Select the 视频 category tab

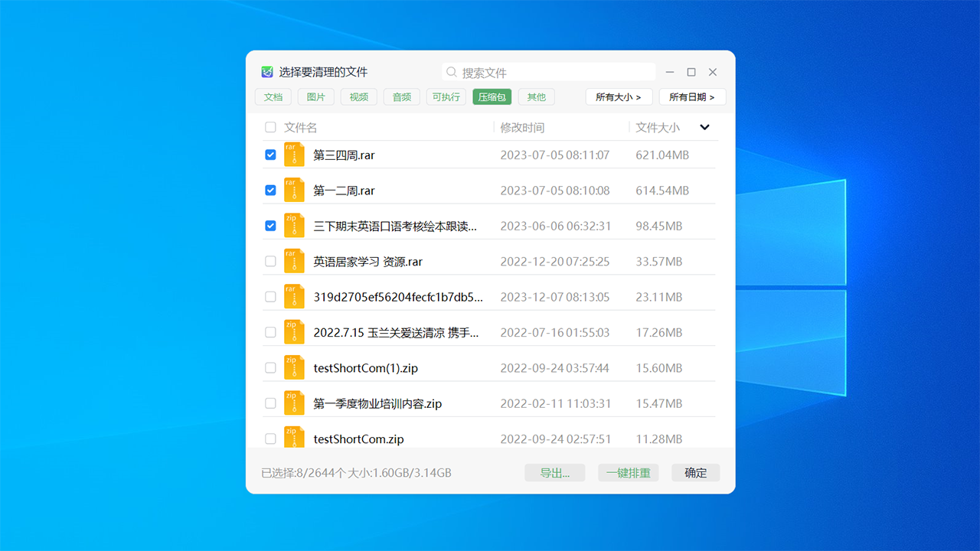[x=358, y=96]
